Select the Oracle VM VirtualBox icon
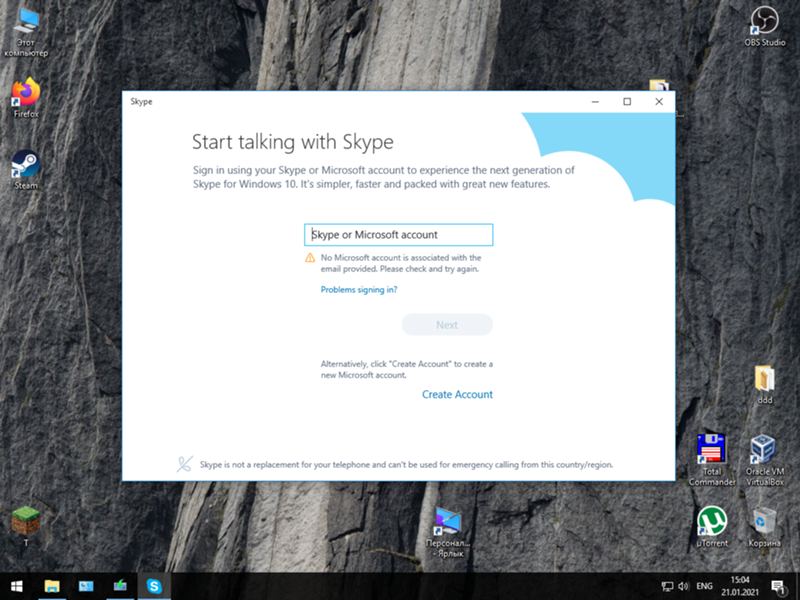 764,460
